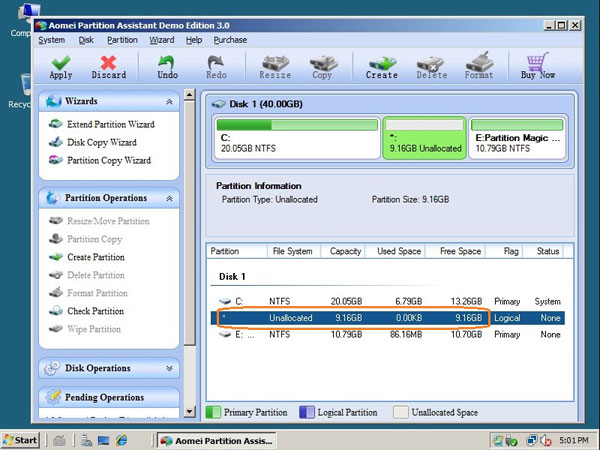Image resolution: width=600 pixels, height=450 pixels.
Task: Select the E: NTFS row in partition list
Action: [380, 335]
